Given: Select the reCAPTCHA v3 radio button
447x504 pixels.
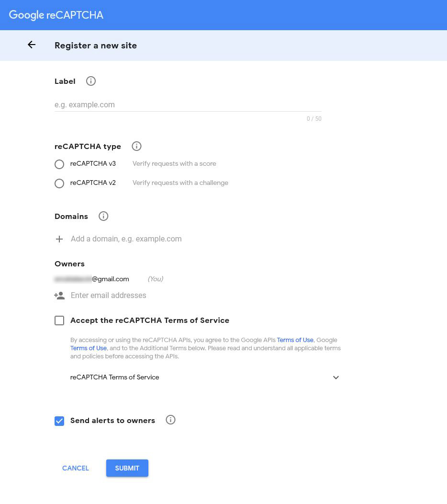Looking at the screenshot, I should pos(59,164).
